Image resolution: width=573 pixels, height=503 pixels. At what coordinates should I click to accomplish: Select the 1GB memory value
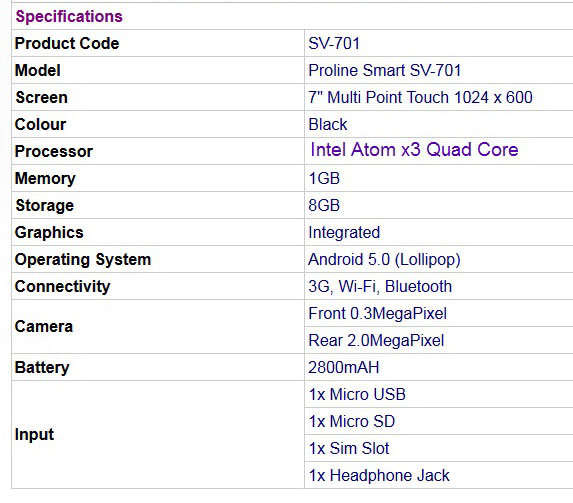[324, 178]
